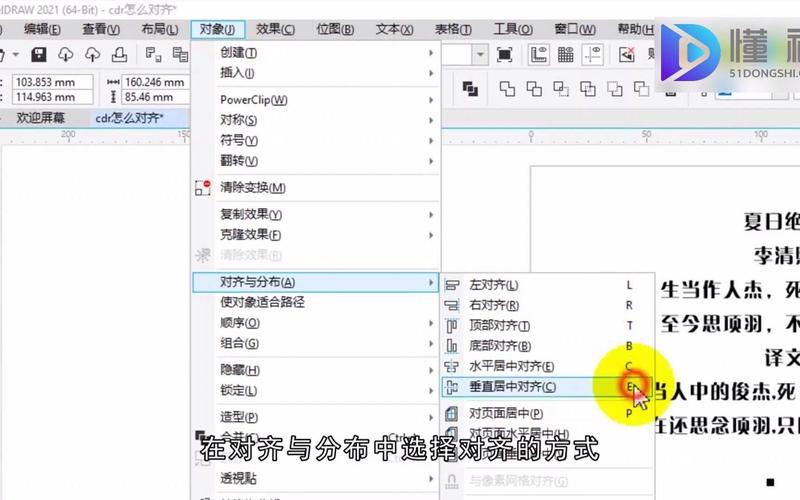800x500 pixels.
Task: Click the Import icon in the toolbar
Action: [153, 54]
